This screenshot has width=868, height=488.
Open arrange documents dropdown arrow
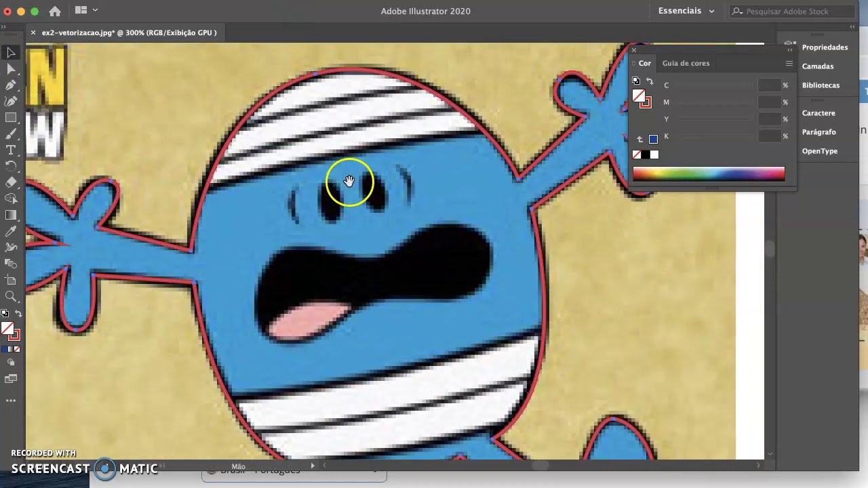[96, 10]
